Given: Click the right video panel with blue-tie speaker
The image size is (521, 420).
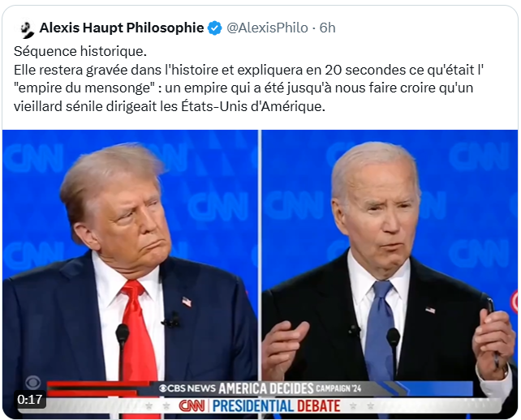Looking at the screenshot, I should click(x=390, y=274).
